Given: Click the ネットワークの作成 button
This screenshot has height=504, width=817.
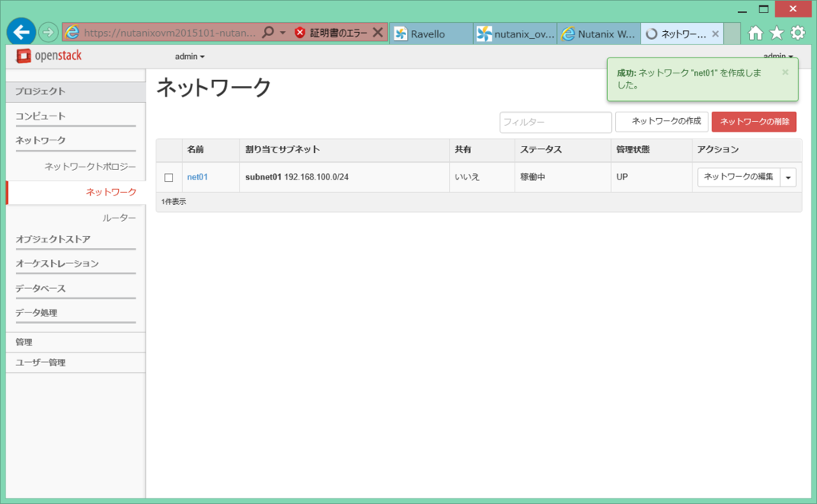Looking at the screenshot, I should pos(661,121).
